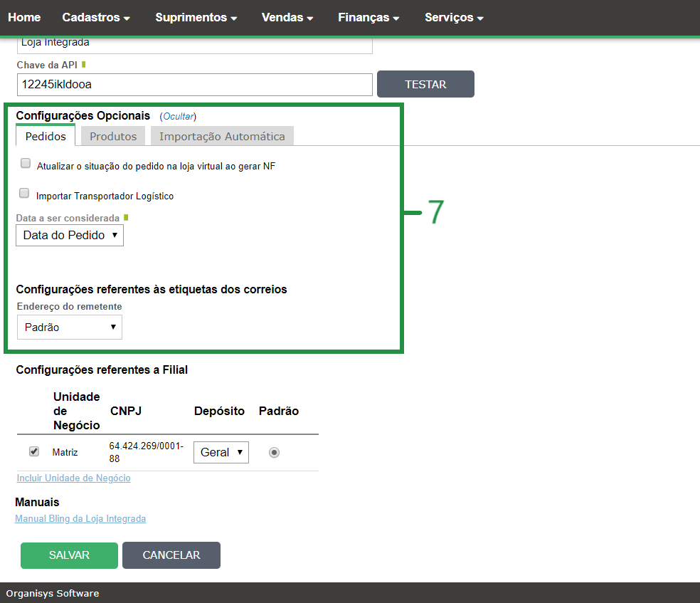Expand the Serviços menu

454,17
